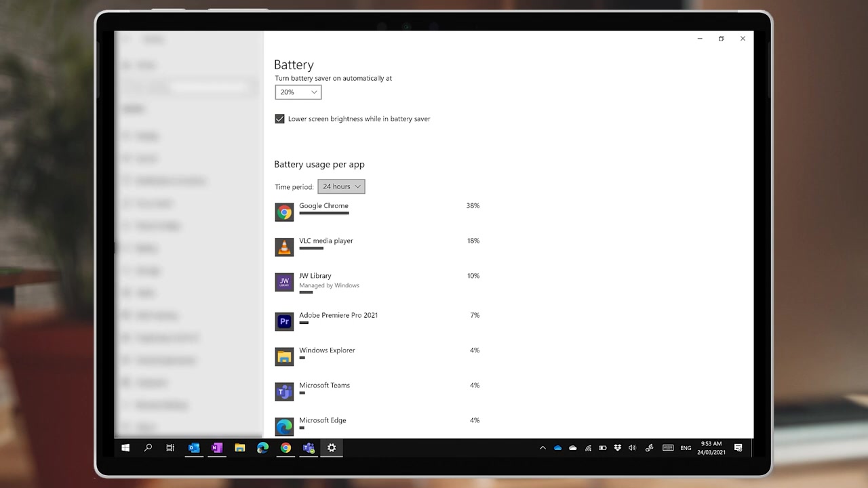Select the Microsoft Edge app name
Screen dimensions: 868x488
[x=323, y=420]
